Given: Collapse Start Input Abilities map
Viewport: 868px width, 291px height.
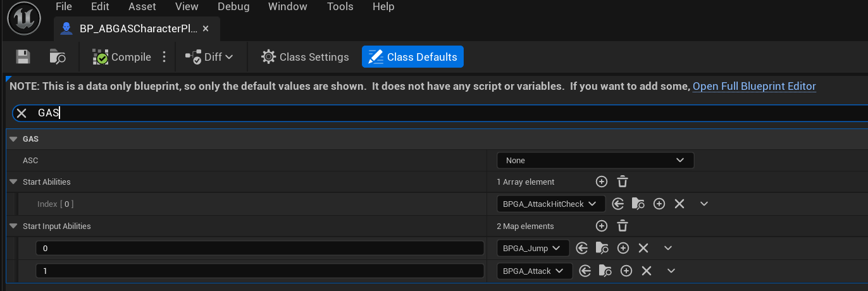Looking at the screenshot, I should [x=13, y=226].
